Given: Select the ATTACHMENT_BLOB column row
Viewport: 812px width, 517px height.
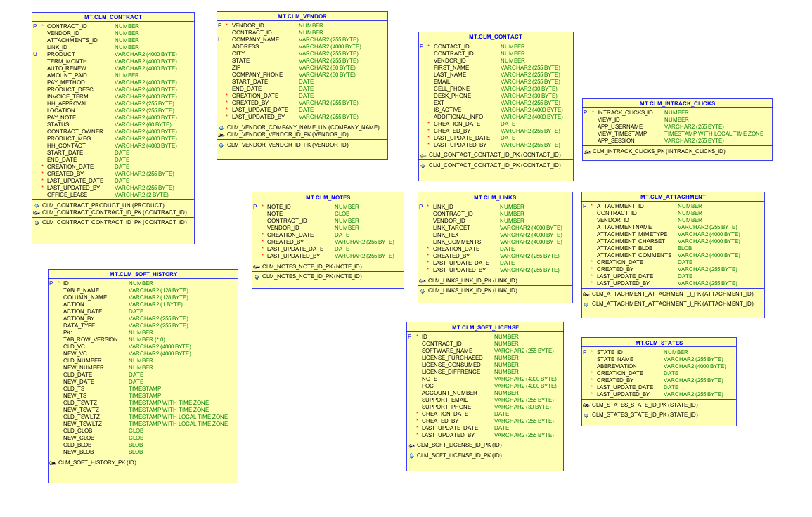Looking at the screenshot, I should click(673, 249).
